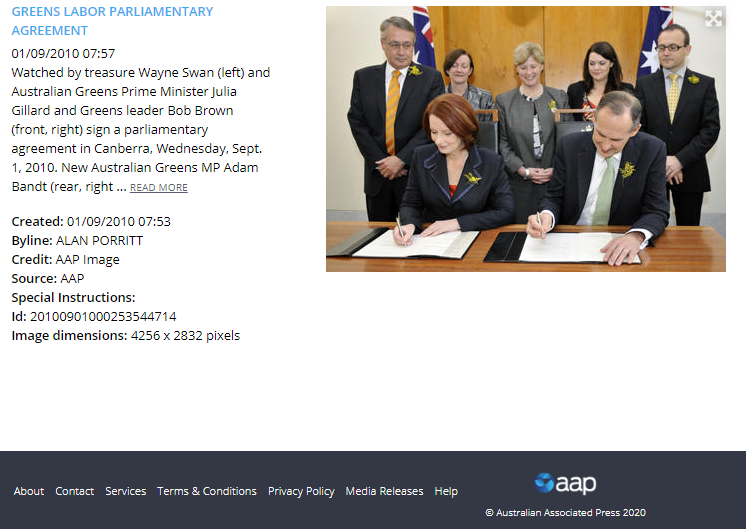
Task: Select the Special Instructions label
Action: [x=73, y=297]
